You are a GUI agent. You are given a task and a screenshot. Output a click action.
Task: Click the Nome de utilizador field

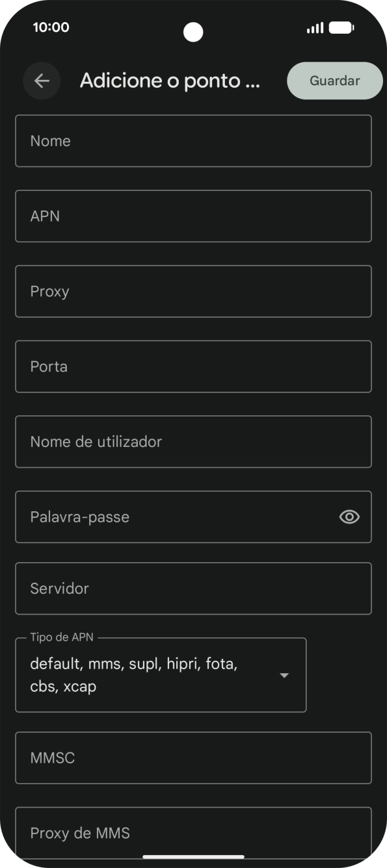click(193, 441)
